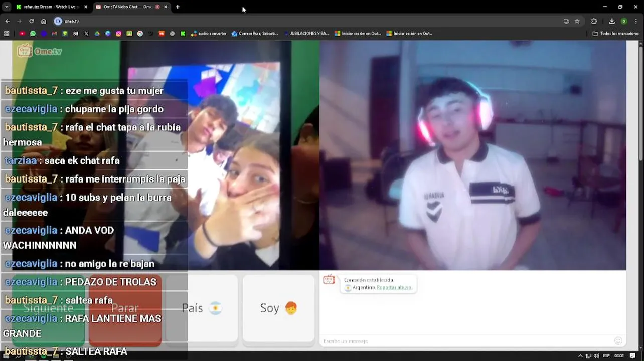Open the Google Drive bookmark
This screenshot has width=644, height=361.
pyautogui.click(x=97, y=34)
